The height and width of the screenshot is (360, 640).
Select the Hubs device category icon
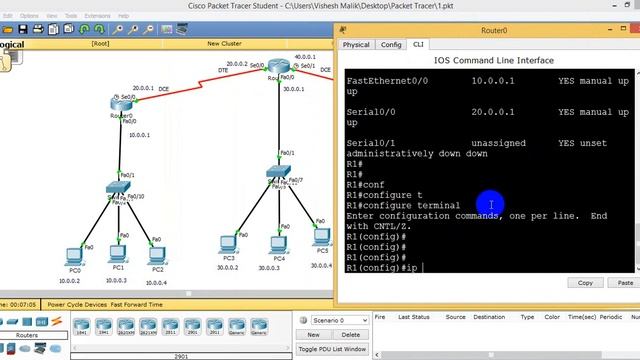click(27, 322)
